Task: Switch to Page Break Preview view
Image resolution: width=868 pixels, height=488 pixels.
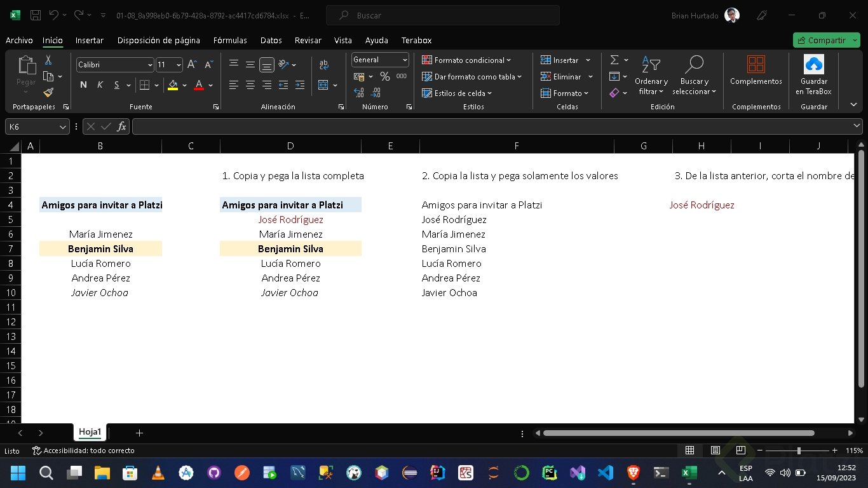Action: [x=741, y=451]
